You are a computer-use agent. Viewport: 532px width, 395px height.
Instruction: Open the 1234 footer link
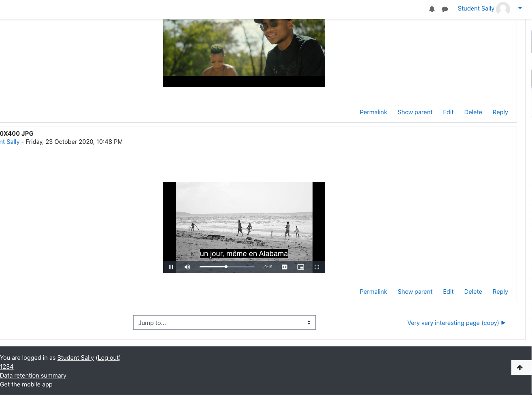[7, 367]
